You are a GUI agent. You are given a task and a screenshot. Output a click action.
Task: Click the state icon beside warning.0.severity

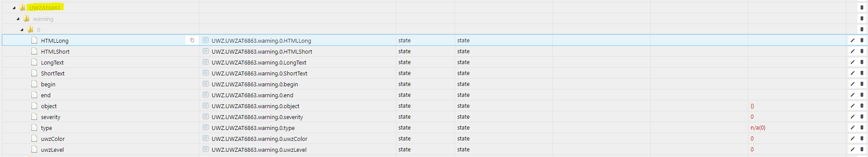(206, 116)
